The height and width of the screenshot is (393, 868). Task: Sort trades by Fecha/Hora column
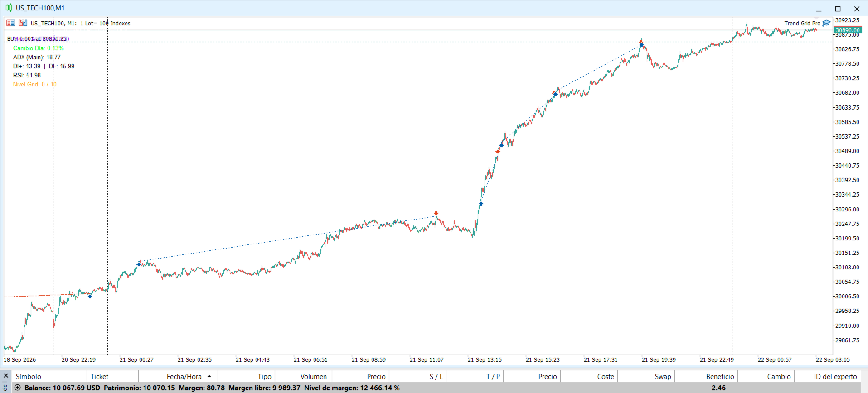[184, 376]
